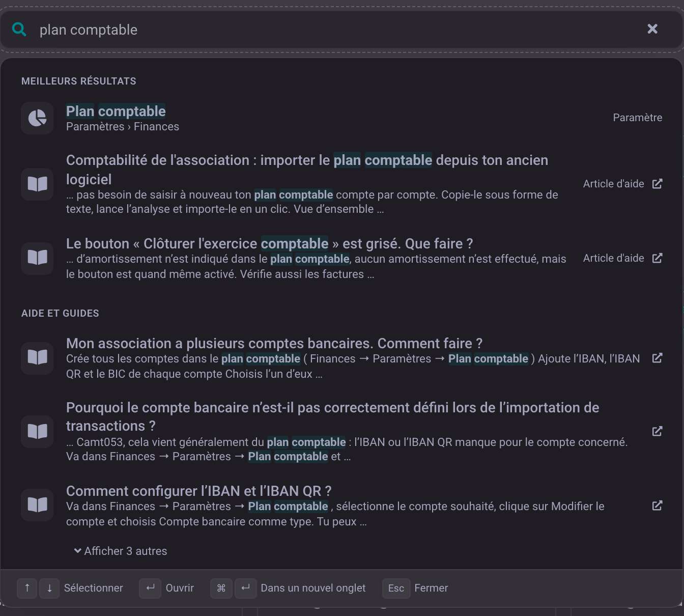Open the pie chart icon for Plan comptable
The height and width of the screenshot is (616, 684).
(x=37, y=118)
